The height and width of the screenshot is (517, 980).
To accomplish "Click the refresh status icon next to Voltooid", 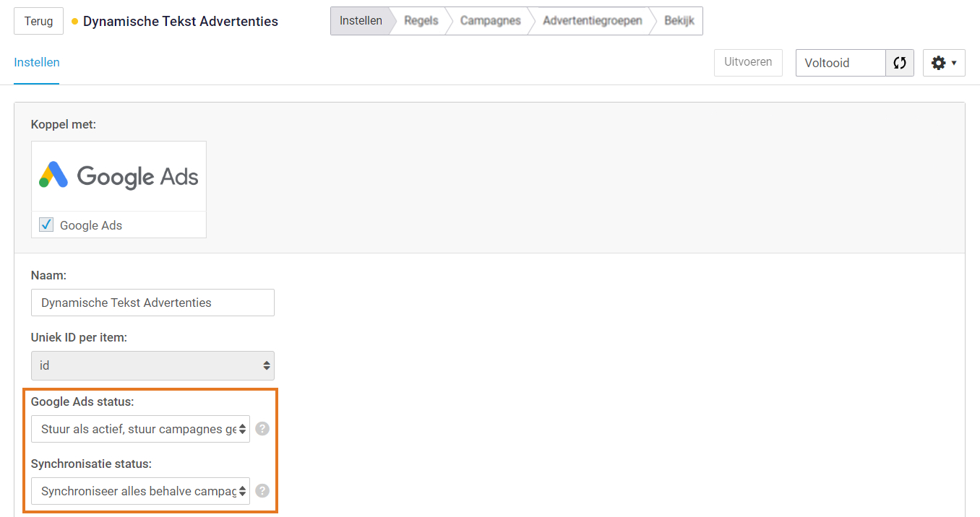I will pos(900,63).
